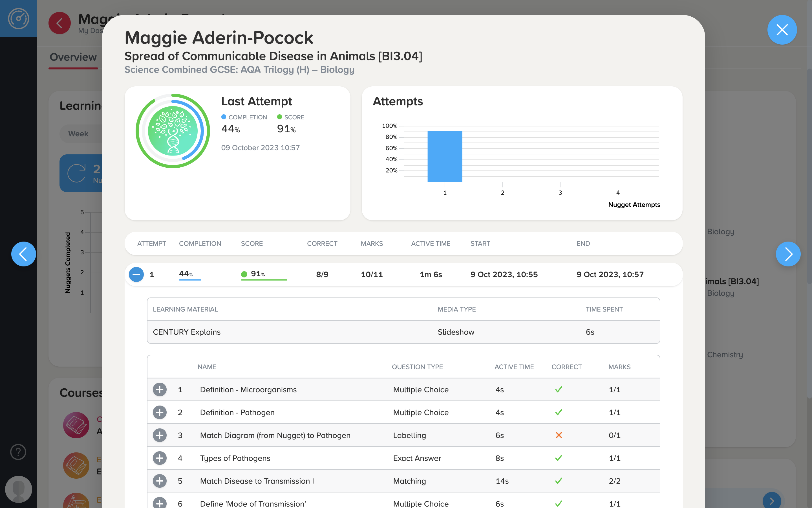Viewport: 812px width, 508px height.
Task: Click the attempt 1 bar in Attempts chart
Action: pyautogui.click(x=445, y=157)
